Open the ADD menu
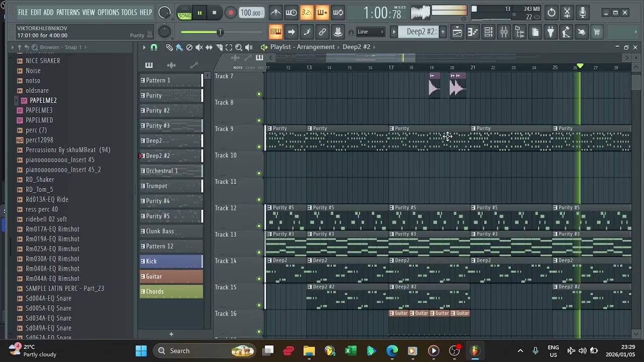This screenshot has height=362, width=644. click(x=48, y=13)
